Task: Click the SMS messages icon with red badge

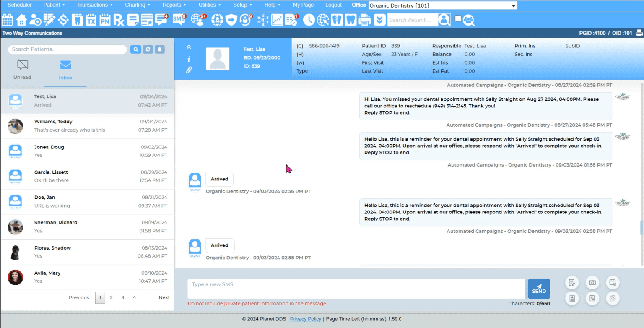Action: [179, 19]
